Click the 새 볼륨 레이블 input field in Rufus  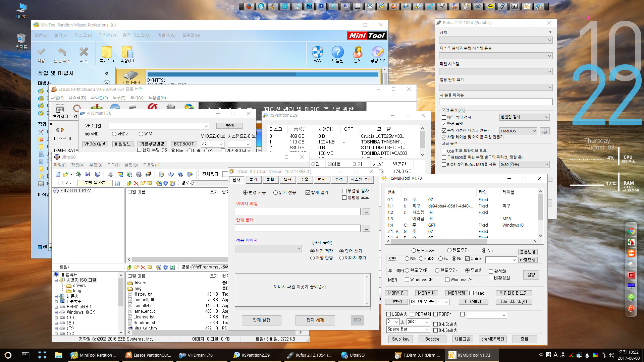pos(495,102)
